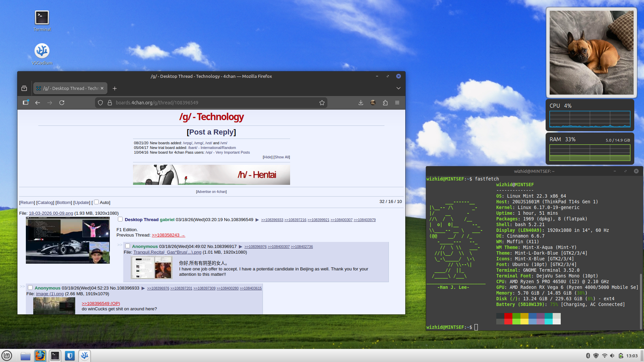The image size is (644, 362).
Task: Hide the announcements with the Hide link
Action: tap(268, 157)
